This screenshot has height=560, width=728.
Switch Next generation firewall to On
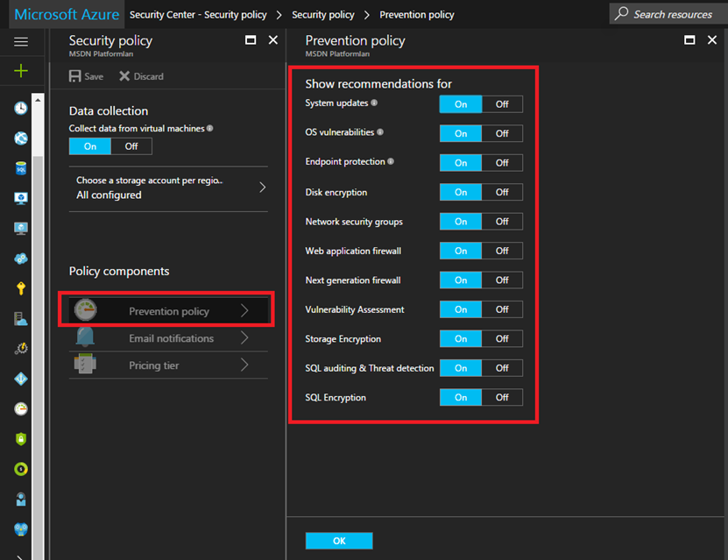461,280
